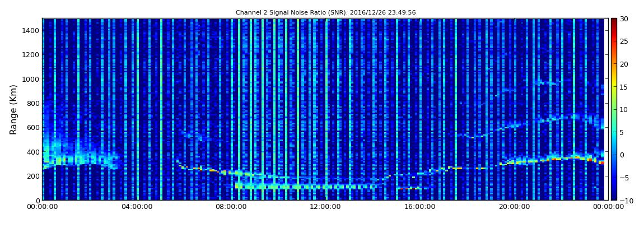The image size is (644, 228).
Task: Click the 600 range tick label
Action: 33,127
